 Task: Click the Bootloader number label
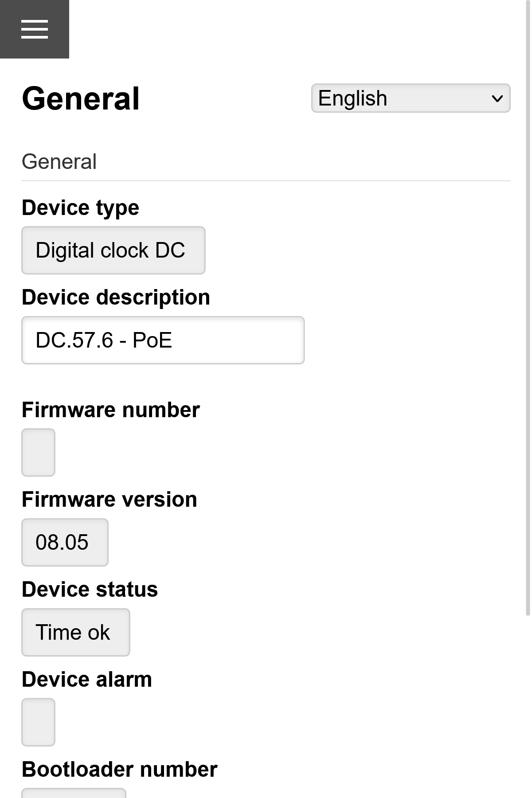click(x=119, y=769)
